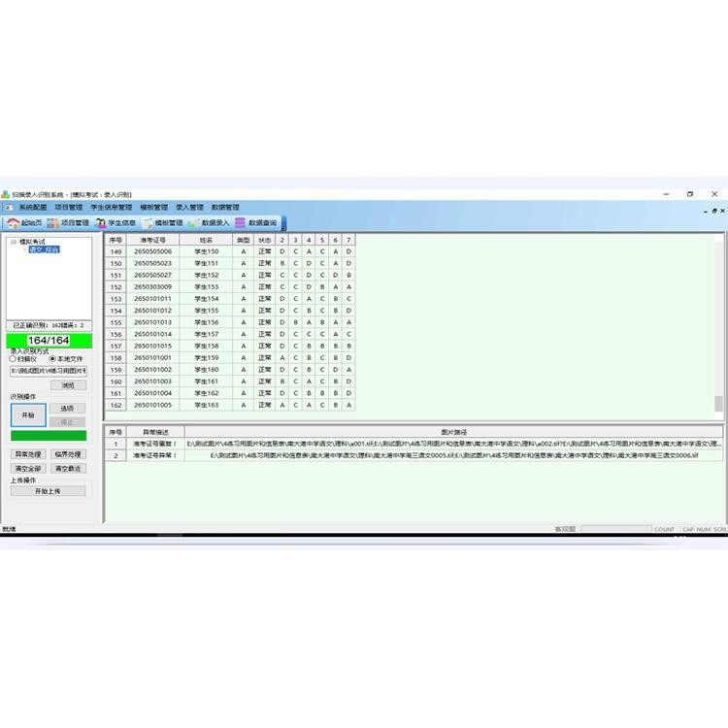Viewport: 728px width, 728px height.
Task: Click the 异常处理 button
Action: click(28, 454)
